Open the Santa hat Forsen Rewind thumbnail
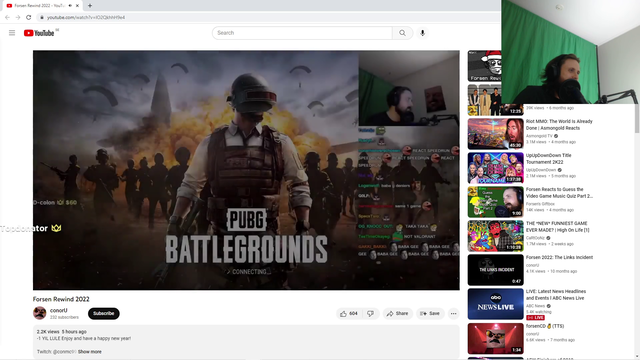Image resolution: width=640 pixels, height=360 pixels. point(484,66)
